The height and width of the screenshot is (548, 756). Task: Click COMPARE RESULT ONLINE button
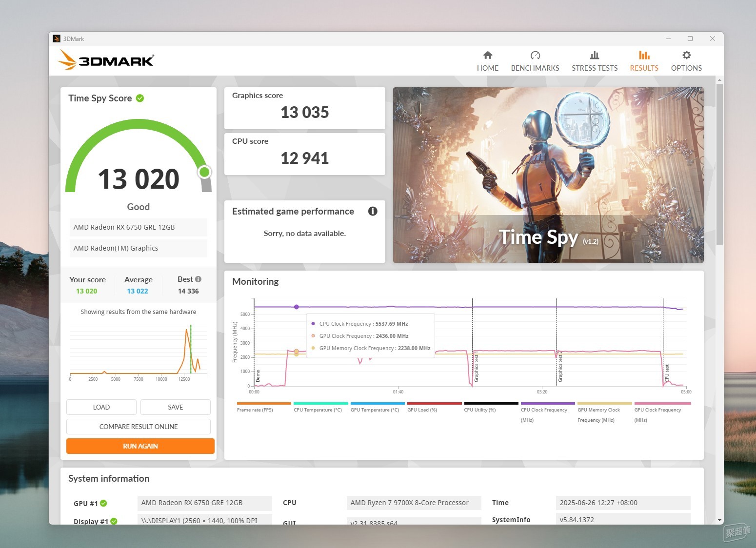[x=139, y=427]
